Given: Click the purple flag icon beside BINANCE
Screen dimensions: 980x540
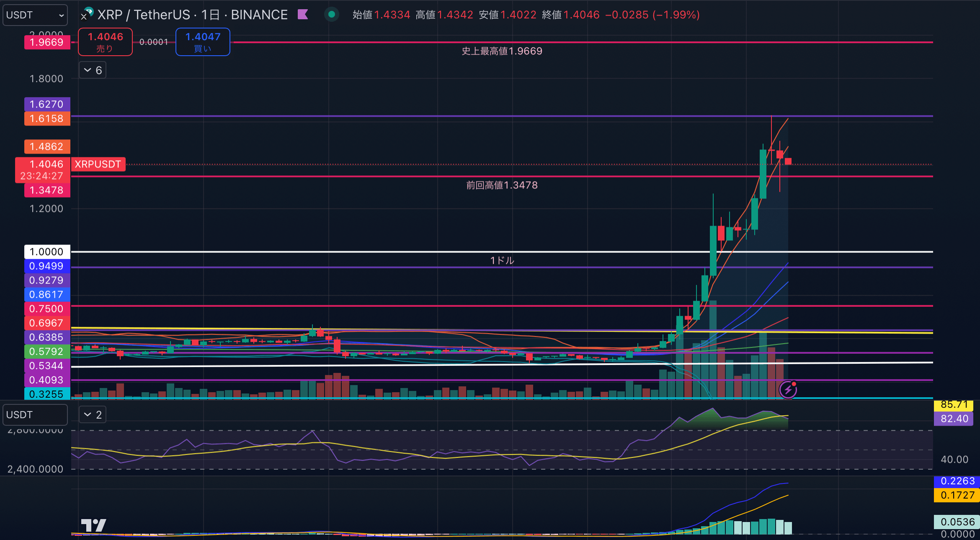Looking at the screenshot, I should (303, 15).
